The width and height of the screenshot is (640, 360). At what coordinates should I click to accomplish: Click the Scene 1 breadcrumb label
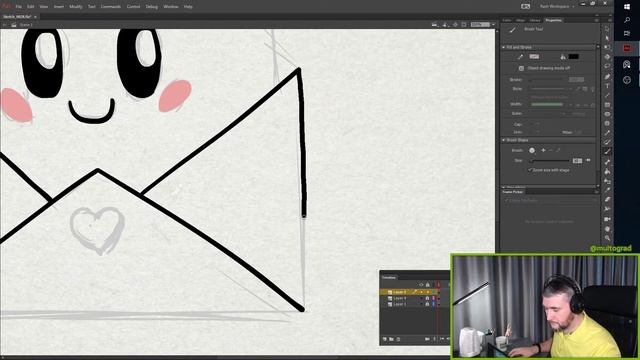[26, 25]
